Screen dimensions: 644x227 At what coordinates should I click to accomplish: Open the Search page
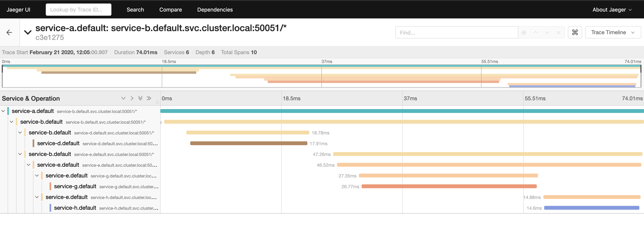click(x=135, y=10)
